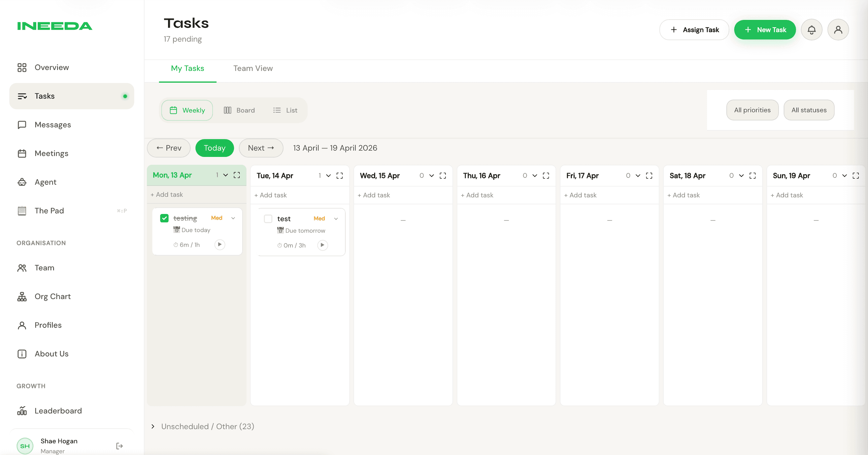Switch to Board view

point(240,110)
